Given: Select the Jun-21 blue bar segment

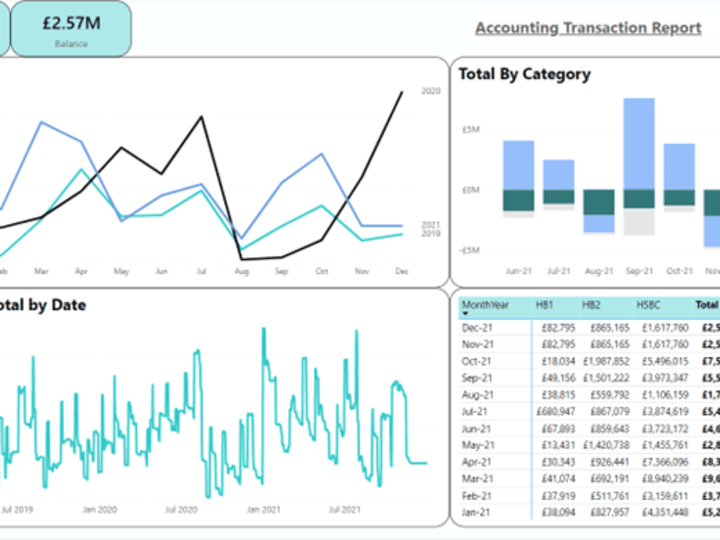Looking at the screenshot, I should (518, 165).
